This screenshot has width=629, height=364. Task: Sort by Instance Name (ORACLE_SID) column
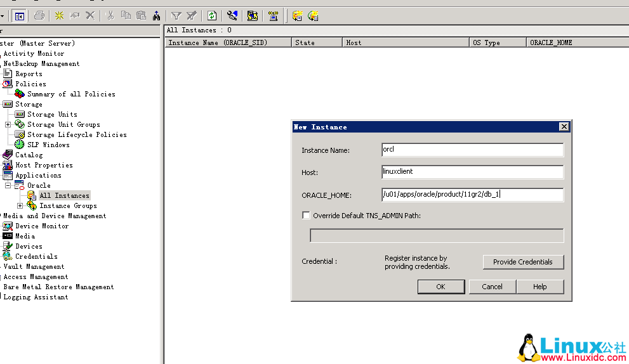(228, 42)
